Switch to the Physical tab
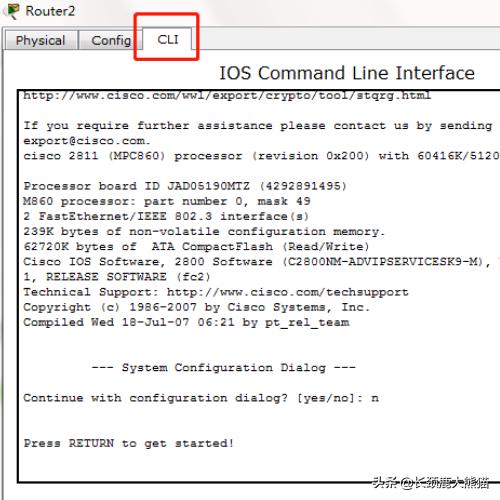This screenshot has width=500, height=500. point(40,40)
